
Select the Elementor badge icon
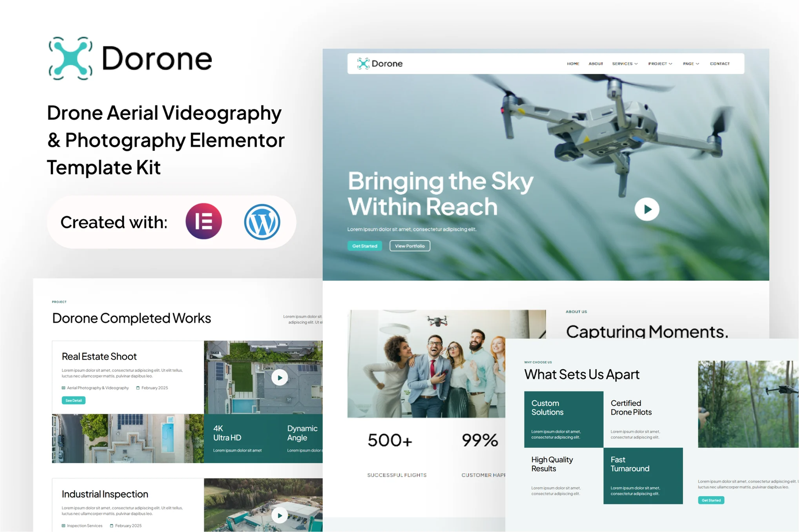tap(204, 222)
